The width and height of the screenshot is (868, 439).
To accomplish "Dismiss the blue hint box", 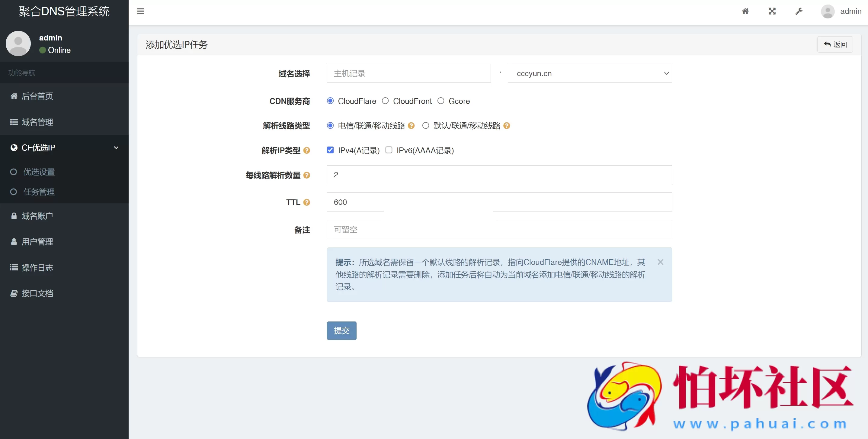I will [x=660, y=262].
